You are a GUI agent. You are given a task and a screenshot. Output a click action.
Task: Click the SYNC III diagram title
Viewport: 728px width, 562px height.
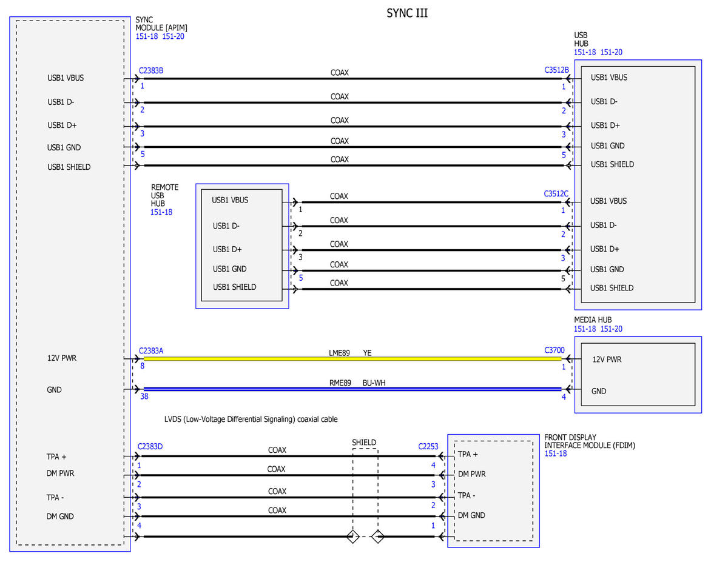pos(407,13)
